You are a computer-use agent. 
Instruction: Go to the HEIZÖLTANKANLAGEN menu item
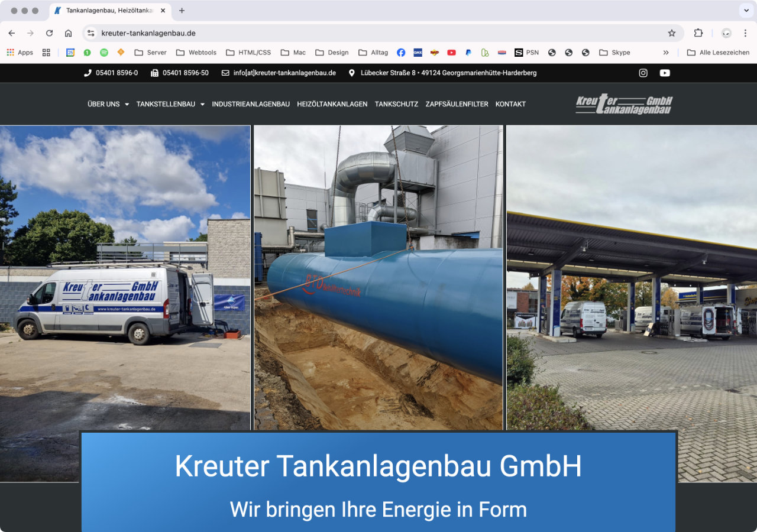pyautogui.click(x=332, y=104)
